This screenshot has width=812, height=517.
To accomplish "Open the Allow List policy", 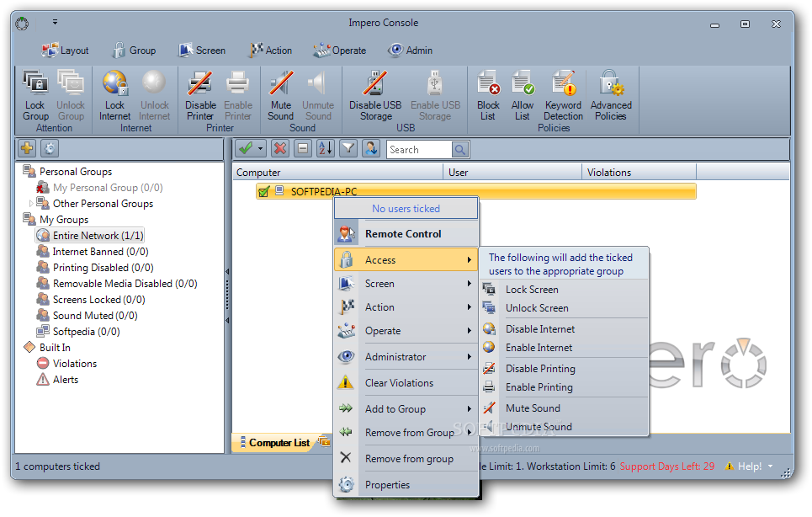I will (x=522, y=96).
